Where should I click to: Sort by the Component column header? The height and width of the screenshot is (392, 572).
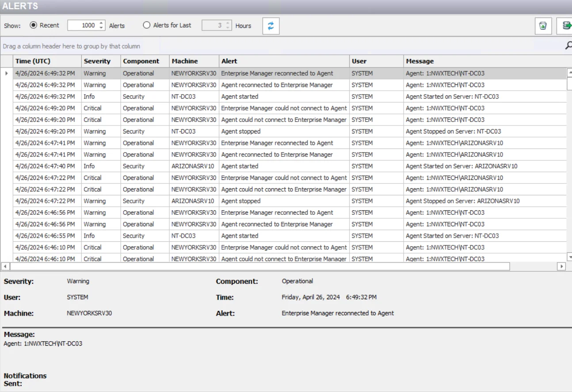pos(145,61)
